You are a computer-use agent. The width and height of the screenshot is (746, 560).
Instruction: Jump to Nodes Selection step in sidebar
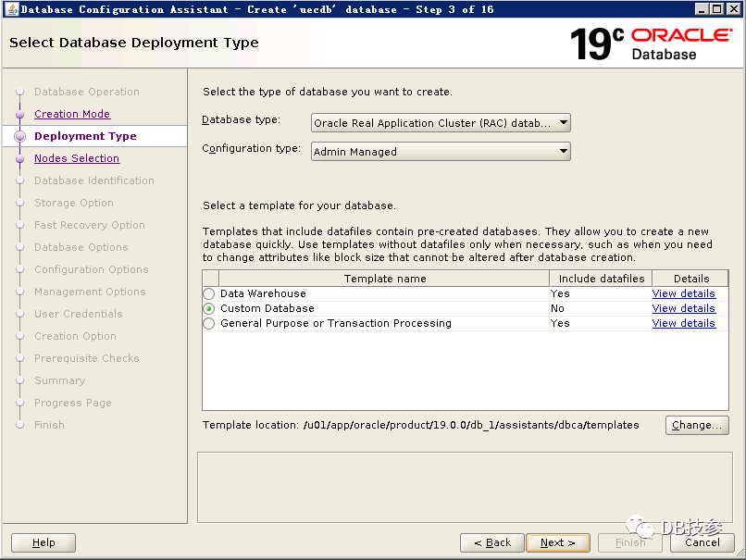click(77, 158)
